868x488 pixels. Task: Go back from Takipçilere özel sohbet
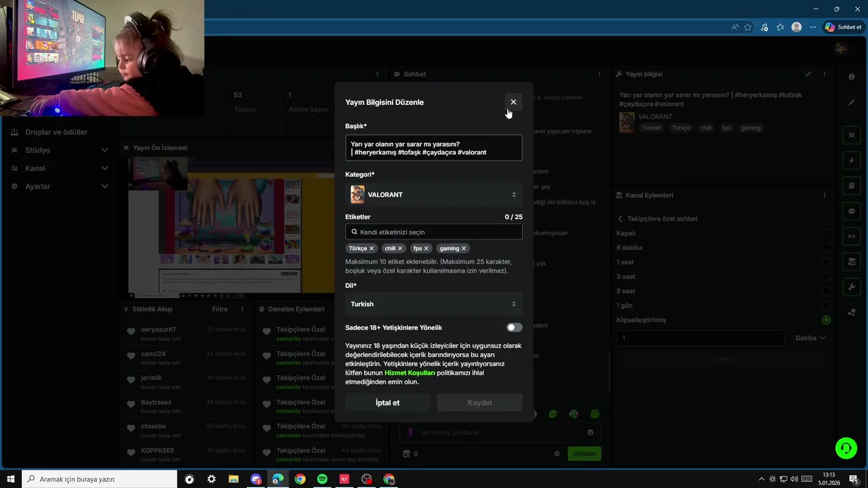pos(620,219)
